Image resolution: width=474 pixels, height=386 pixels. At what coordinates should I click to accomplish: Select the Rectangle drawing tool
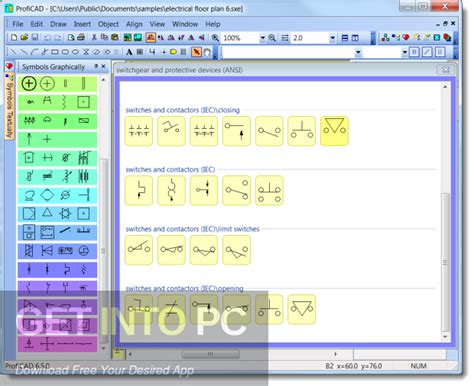pos(55,52)
